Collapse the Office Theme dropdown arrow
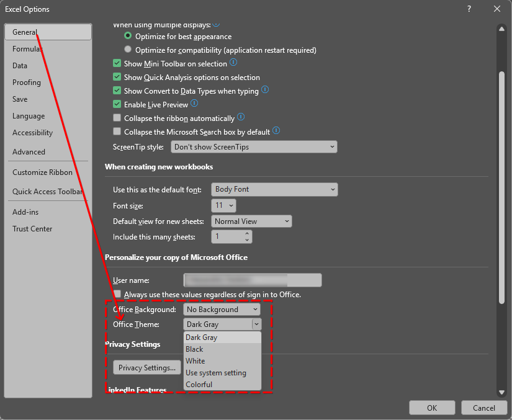The height and width of the screenshot is (420, 512). tap(257, 324)
